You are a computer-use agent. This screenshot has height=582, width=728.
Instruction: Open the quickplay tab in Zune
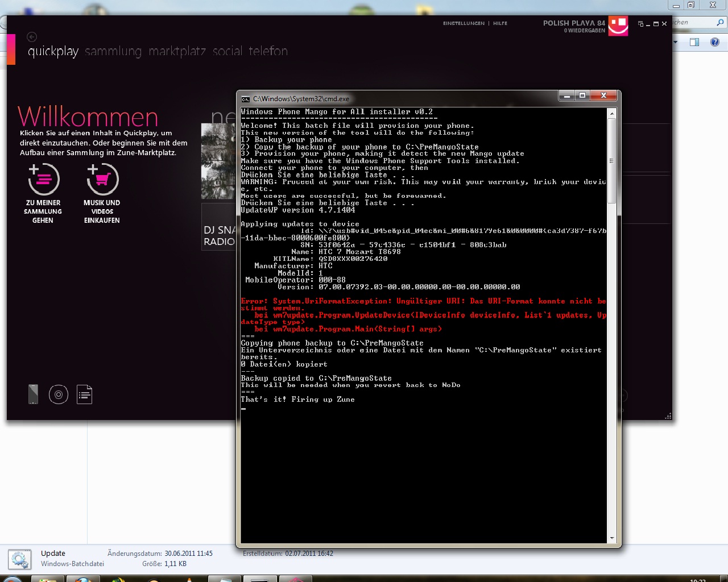coord(53,51)
